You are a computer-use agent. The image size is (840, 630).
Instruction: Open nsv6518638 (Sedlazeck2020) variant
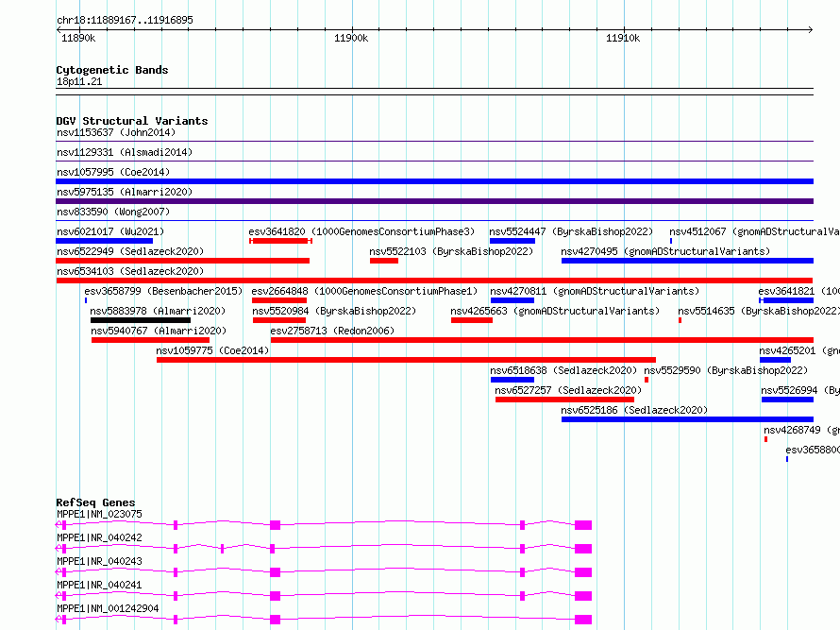point(563,370)
